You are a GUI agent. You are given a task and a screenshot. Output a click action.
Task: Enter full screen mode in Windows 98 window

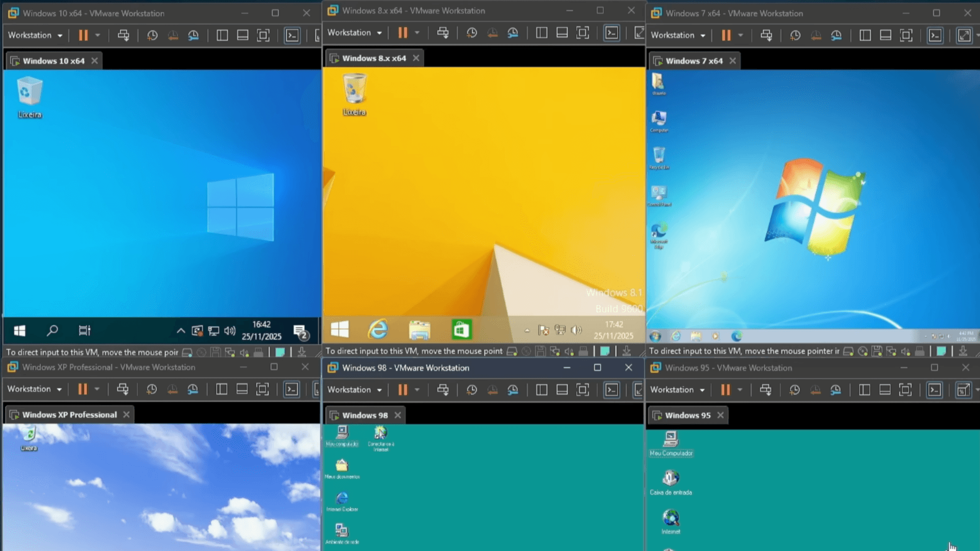click(x=582, y=390)
